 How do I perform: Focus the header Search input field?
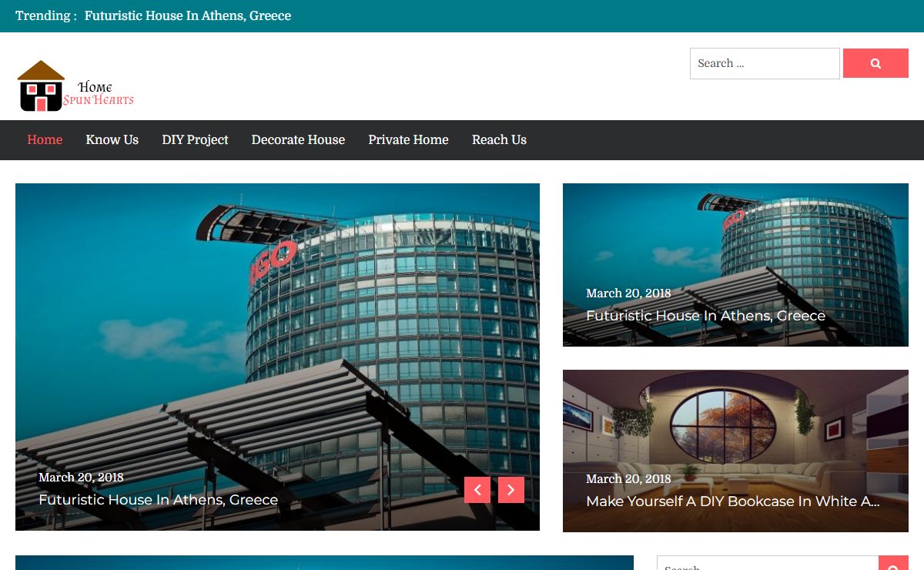(765, 63)
